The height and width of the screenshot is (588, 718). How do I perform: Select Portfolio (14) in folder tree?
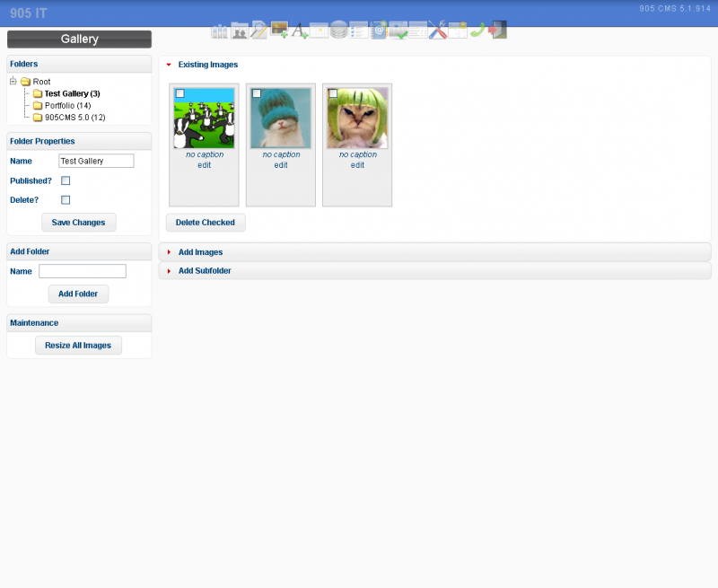click(x=68, y=105)
